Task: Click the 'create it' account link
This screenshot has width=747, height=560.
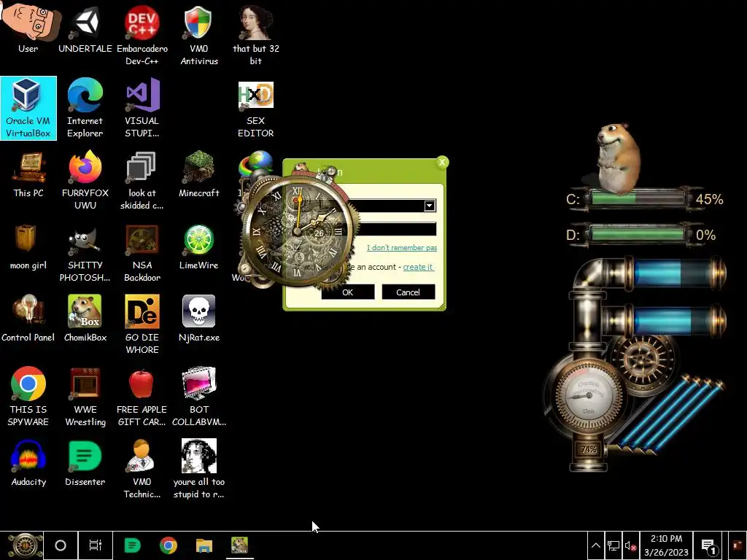Action: (x=418, y=267)
